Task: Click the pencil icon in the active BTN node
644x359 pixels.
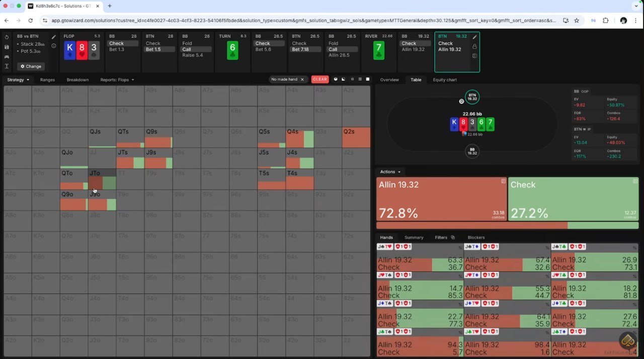Action: (474, 37)
